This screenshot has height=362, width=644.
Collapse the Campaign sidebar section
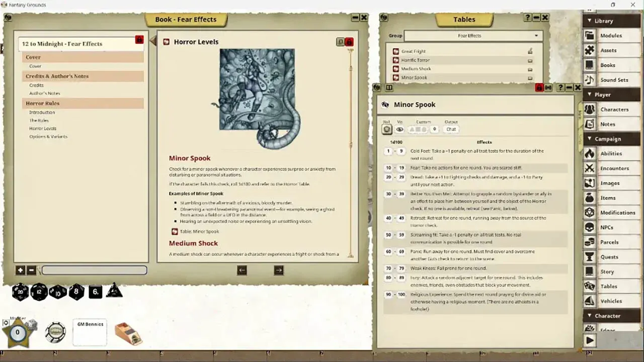(612, 139)
